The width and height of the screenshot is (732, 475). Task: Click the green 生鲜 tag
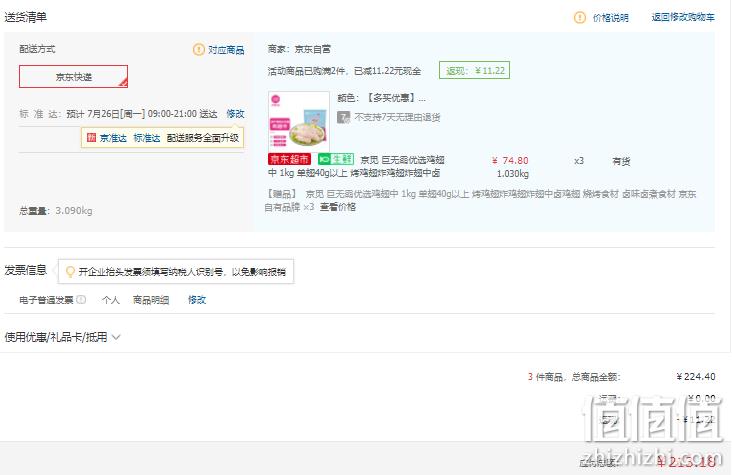[x=336, y=159]
